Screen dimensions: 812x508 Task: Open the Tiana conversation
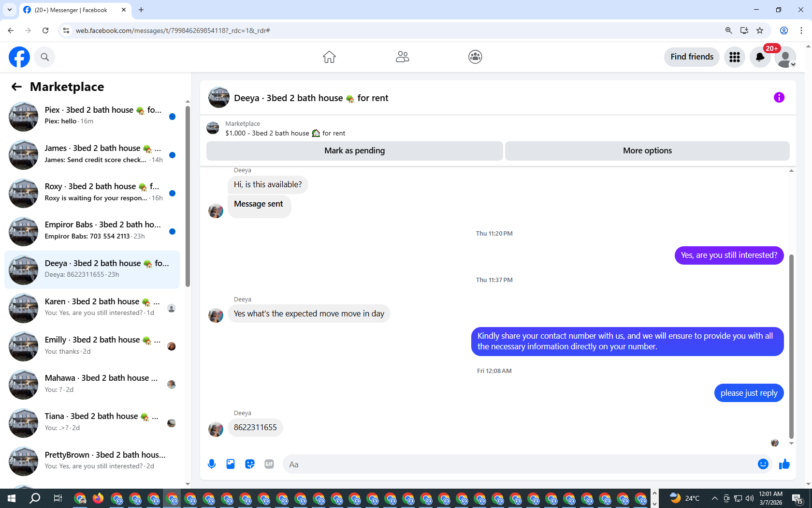coord(92,423)
